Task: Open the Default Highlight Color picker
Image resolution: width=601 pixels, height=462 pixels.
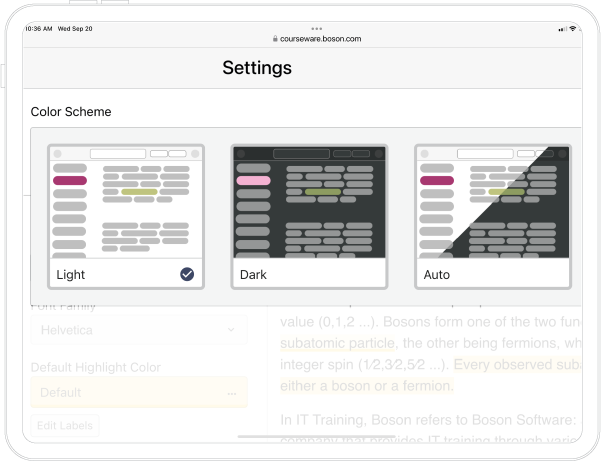Action: click(138, 392)
